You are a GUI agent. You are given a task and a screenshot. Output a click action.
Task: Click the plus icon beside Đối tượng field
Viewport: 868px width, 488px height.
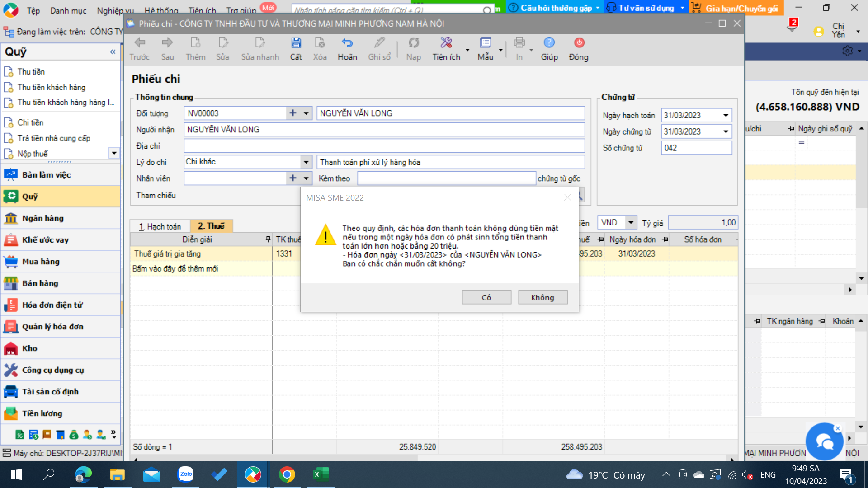[x=293, y=113]
